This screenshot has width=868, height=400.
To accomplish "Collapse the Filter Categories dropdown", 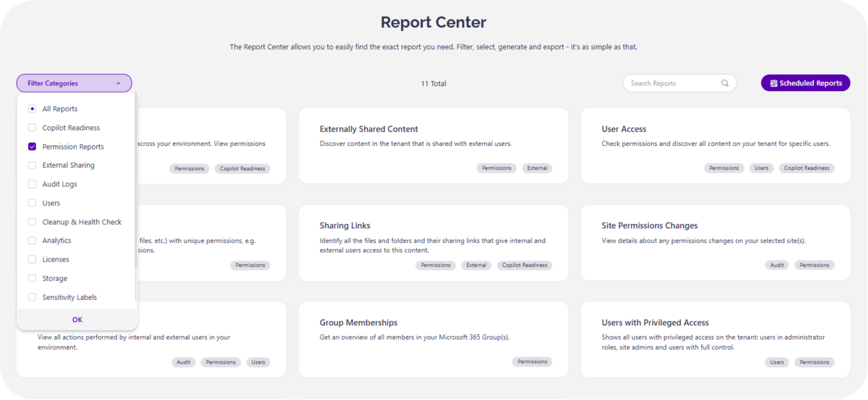I will click(118, 83).
